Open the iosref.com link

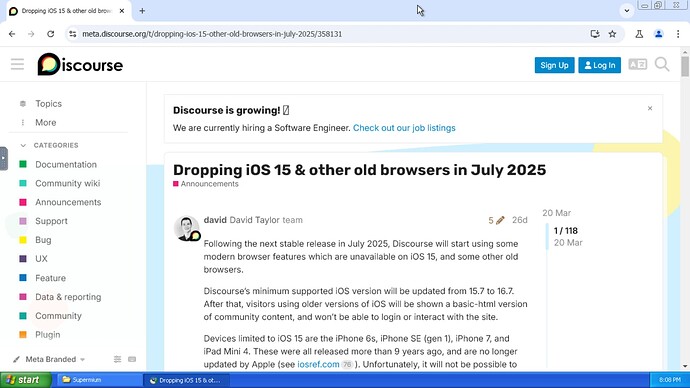318,364
